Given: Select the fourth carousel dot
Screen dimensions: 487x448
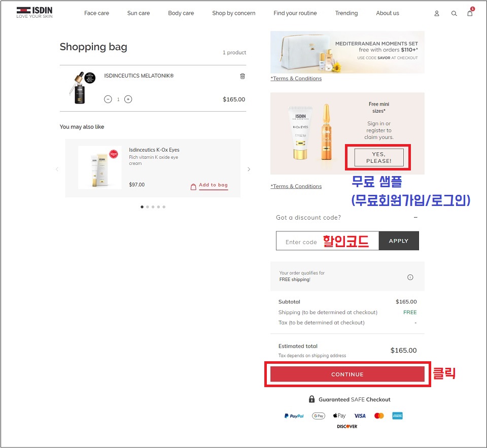Looking at the screenshot, I should [x=158, y=207].
